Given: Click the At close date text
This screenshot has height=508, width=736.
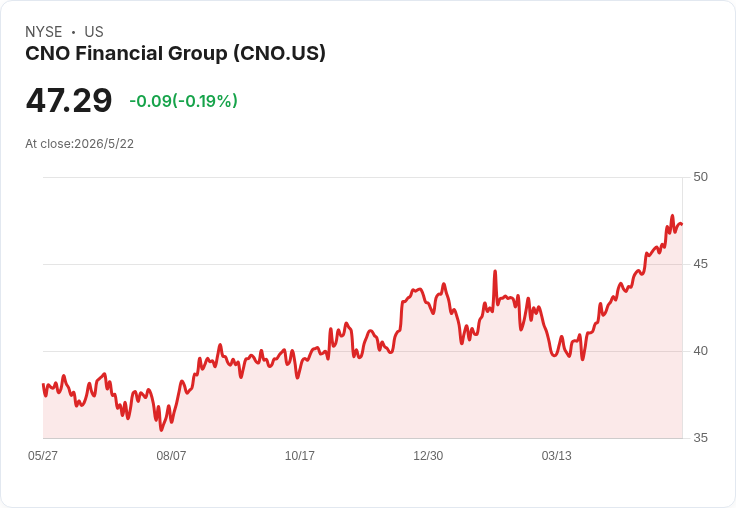Looking at the screenshot, I should [79, 144].
